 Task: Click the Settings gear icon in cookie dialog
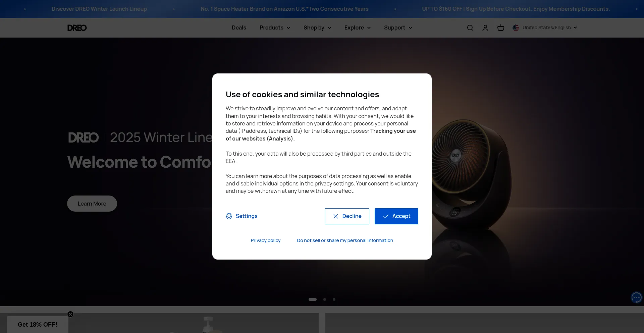coord(229,216)
